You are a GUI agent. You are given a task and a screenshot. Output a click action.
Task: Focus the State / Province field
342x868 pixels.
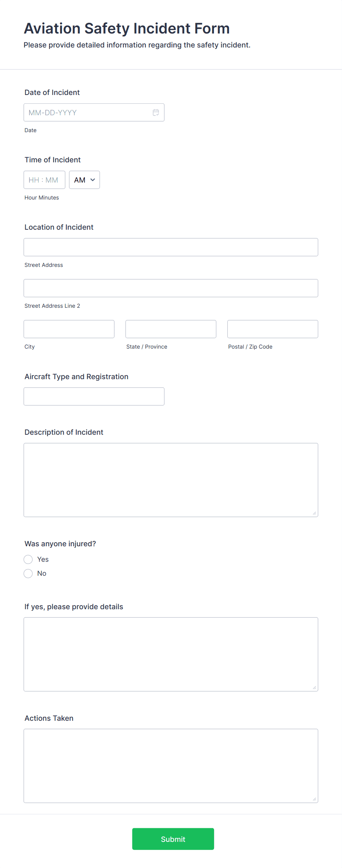171,329
